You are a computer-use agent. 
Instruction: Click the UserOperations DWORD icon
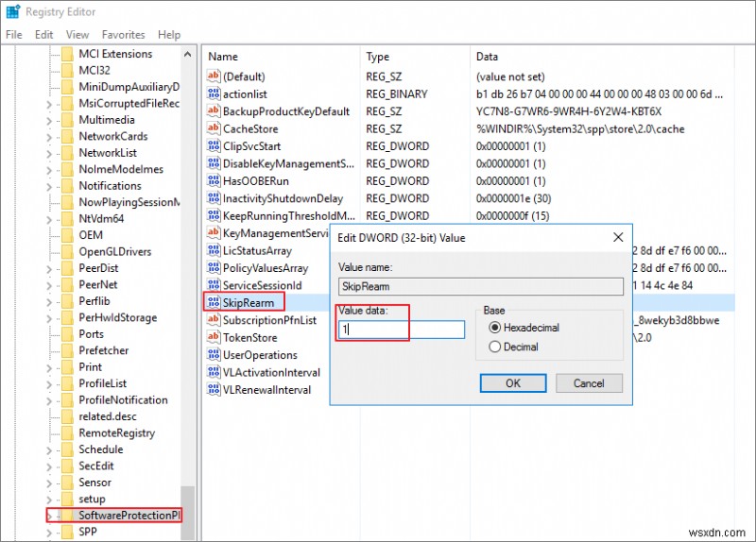point(214,355)
